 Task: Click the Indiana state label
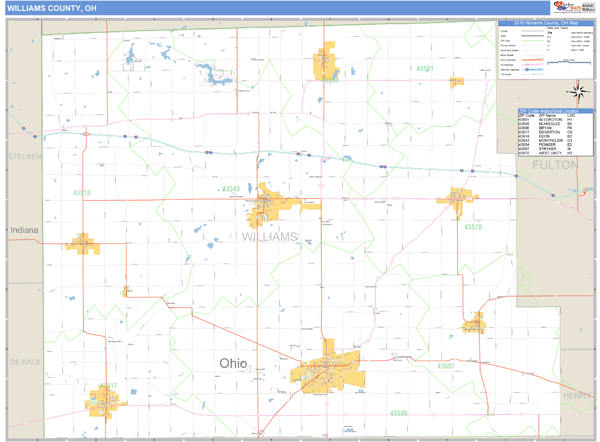[24, 230]
